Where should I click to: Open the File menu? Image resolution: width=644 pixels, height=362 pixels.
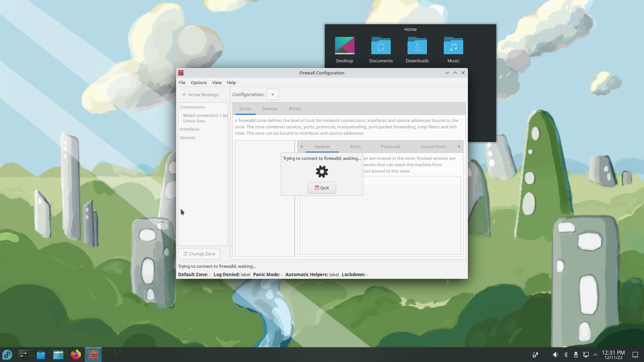point(182,82)
